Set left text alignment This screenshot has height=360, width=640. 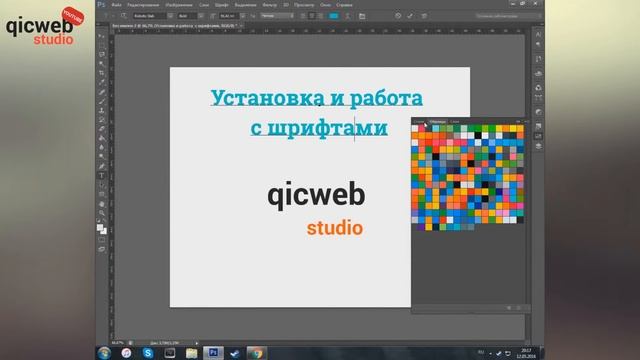pyautogui.click(x=303, y=16)
